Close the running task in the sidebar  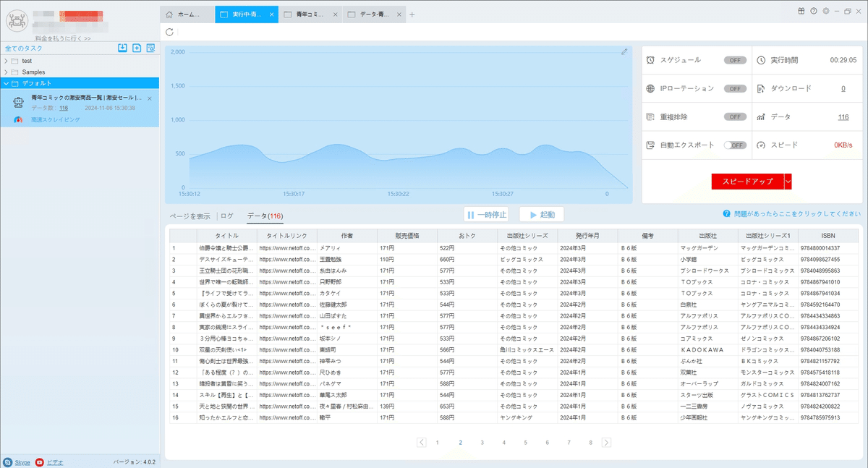click(x=150, y=98)
